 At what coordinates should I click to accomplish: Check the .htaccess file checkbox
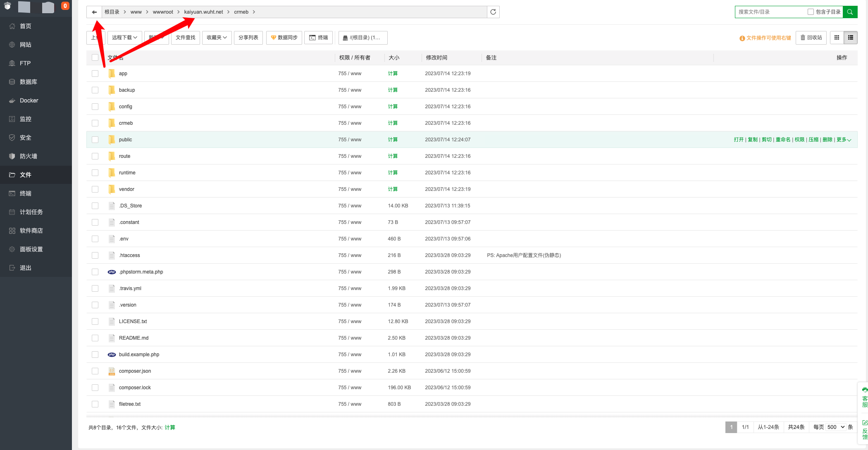point(95,255)
